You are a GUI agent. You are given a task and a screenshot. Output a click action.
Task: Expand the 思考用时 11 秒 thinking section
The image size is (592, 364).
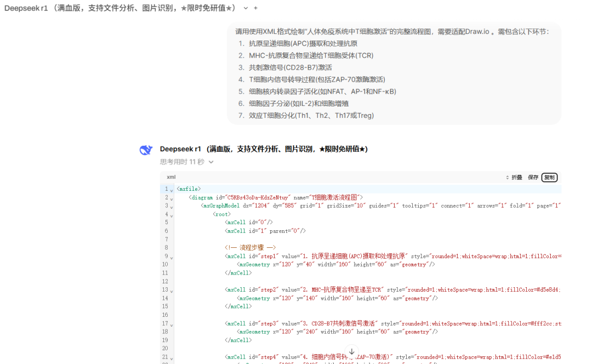186,162
